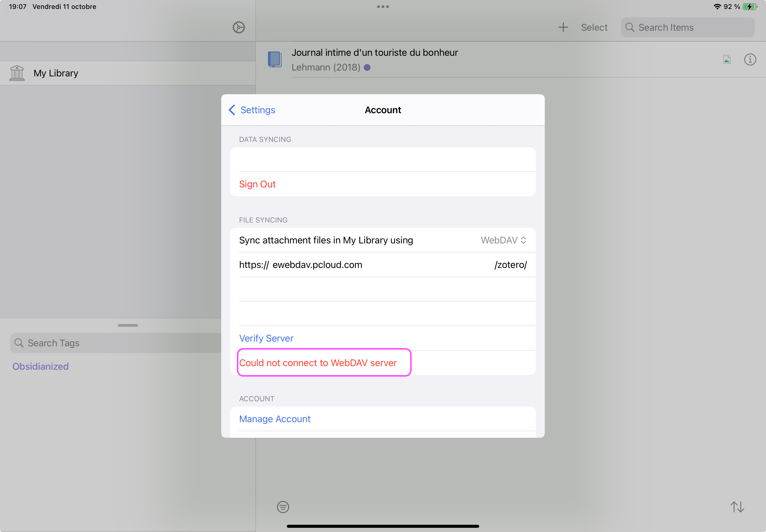Tap Sign Out
This screenshot has height=532, width=766.
(257, 184)
